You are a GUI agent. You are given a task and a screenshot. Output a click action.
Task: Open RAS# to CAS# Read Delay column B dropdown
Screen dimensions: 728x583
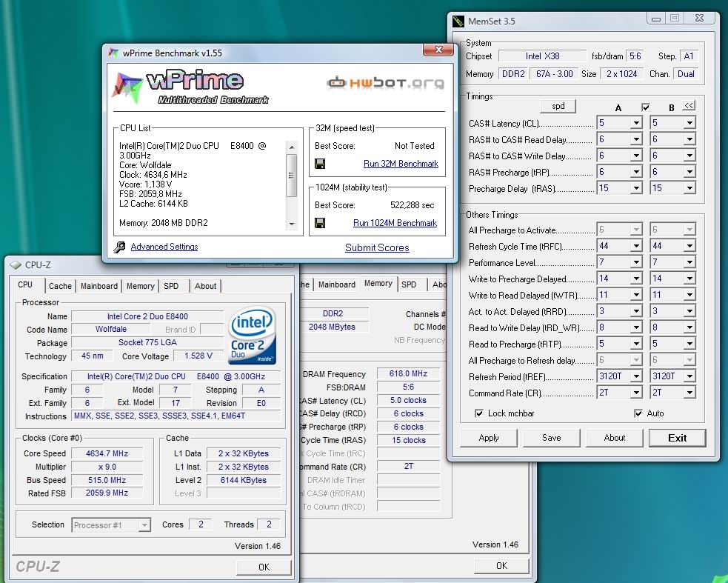coord(689,139)
